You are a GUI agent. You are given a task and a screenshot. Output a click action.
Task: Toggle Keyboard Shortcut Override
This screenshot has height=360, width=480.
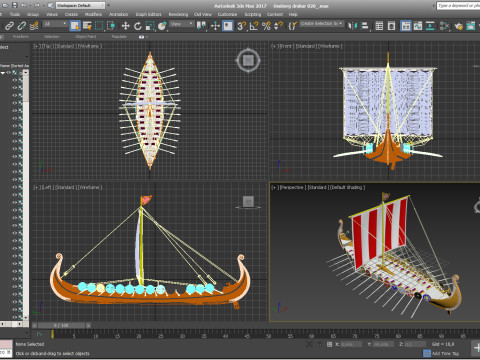228,26
